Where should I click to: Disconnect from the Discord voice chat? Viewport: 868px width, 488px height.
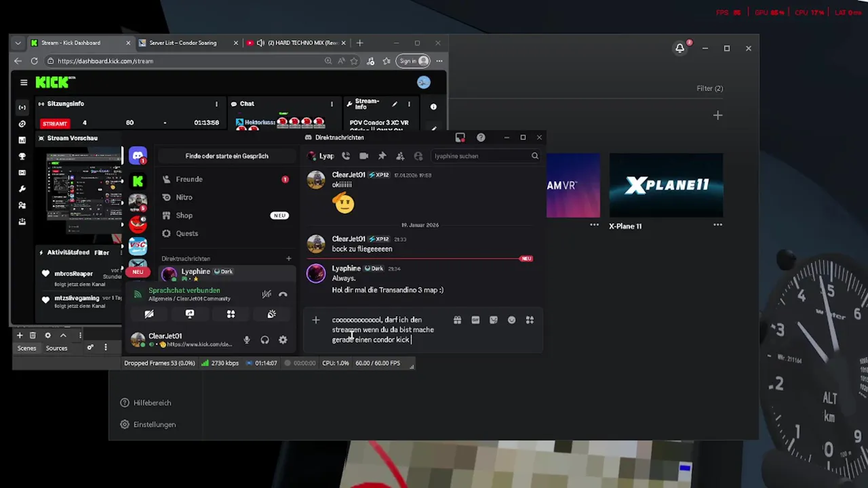click(283, 294)
